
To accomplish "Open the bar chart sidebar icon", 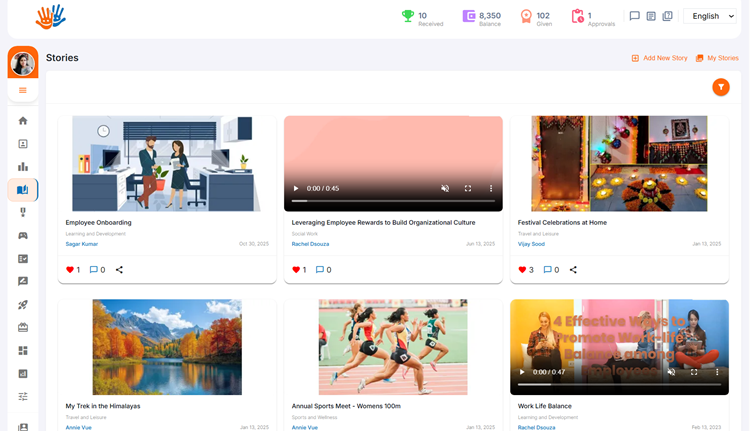I will tap(23, 167).
